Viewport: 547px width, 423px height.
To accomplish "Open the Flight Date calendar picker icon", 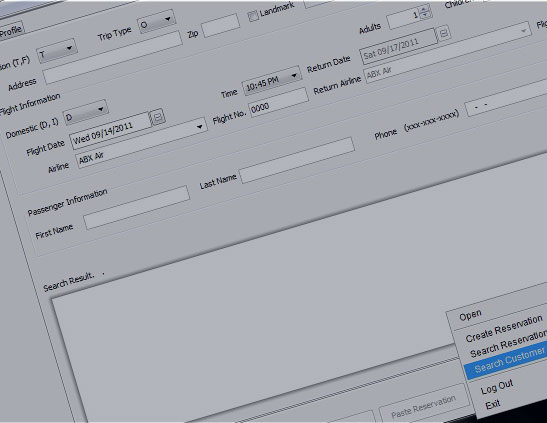I will [158, 117].
